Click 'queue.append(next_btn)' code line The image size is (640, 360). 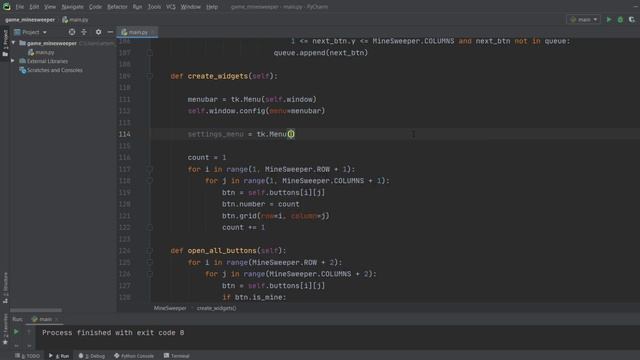[321, 53]
